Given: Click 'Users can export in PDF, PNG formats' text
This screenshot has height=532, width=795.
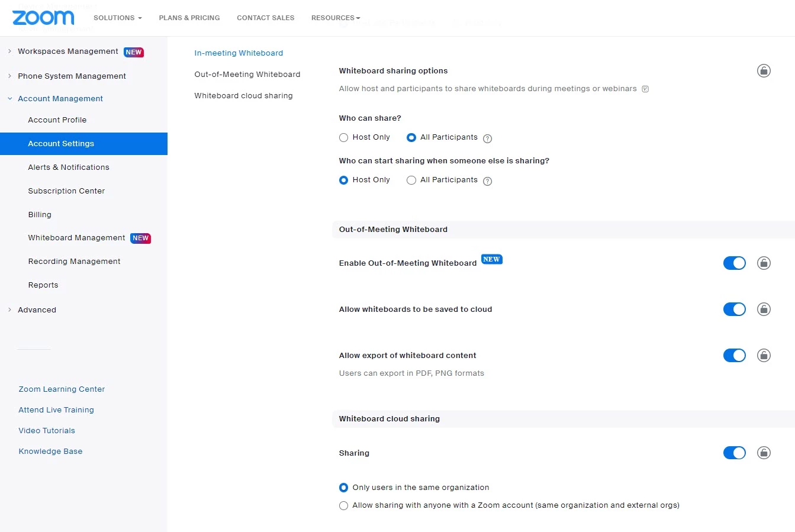Looking at the screenshot, I should click(x=411, y=373).
